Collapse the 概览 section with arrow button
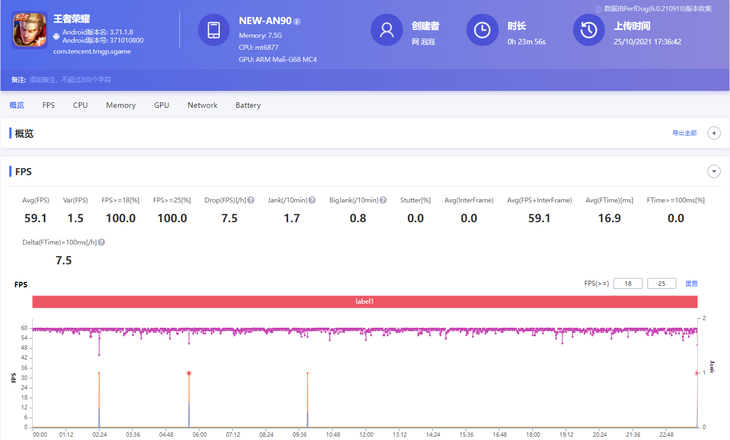The width and height of the screenshot is (730, 440). 714,133
